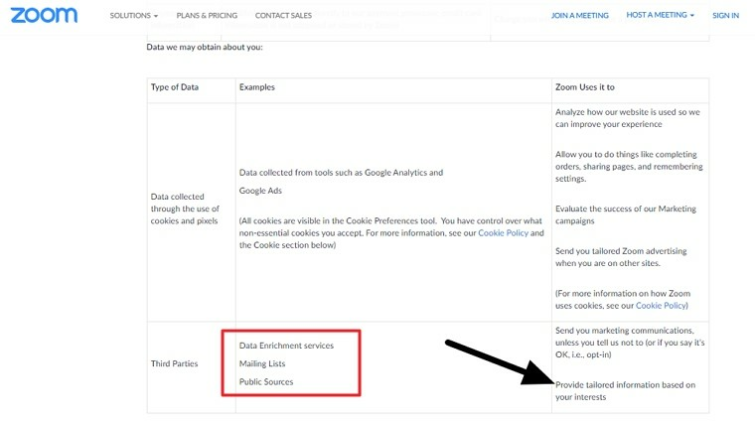Click 'Analyze how our website is used' text
755x421 pixels.
point(627,118)
